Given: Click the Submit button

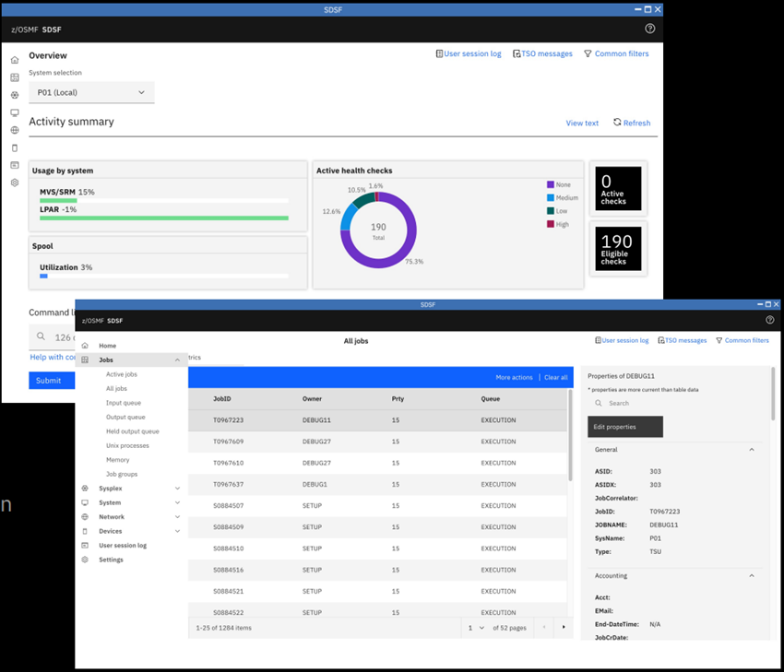Looking at the screenshot, I should click(x=52, y=380).
